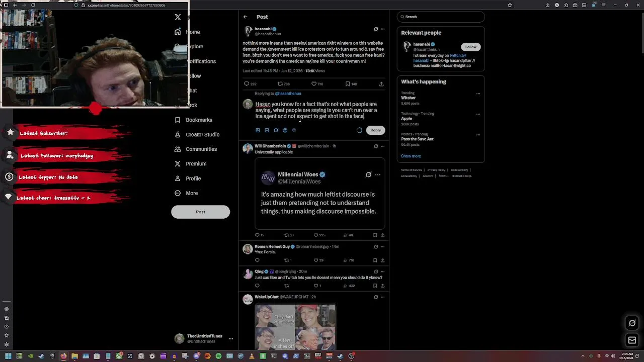Open the WakeUpChat image collage
644x362 pixels.
coord(295,327)
